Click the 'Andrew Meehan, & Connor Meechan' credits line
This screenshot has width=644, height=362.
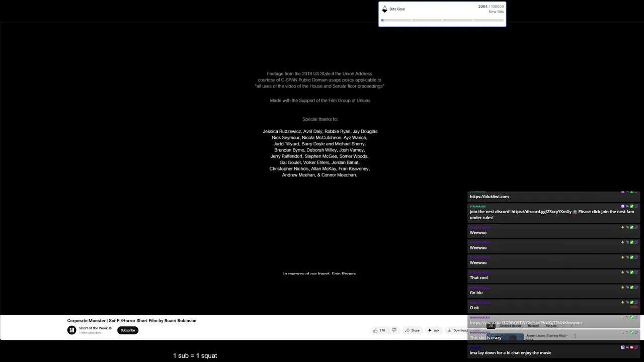pos(319,175)
